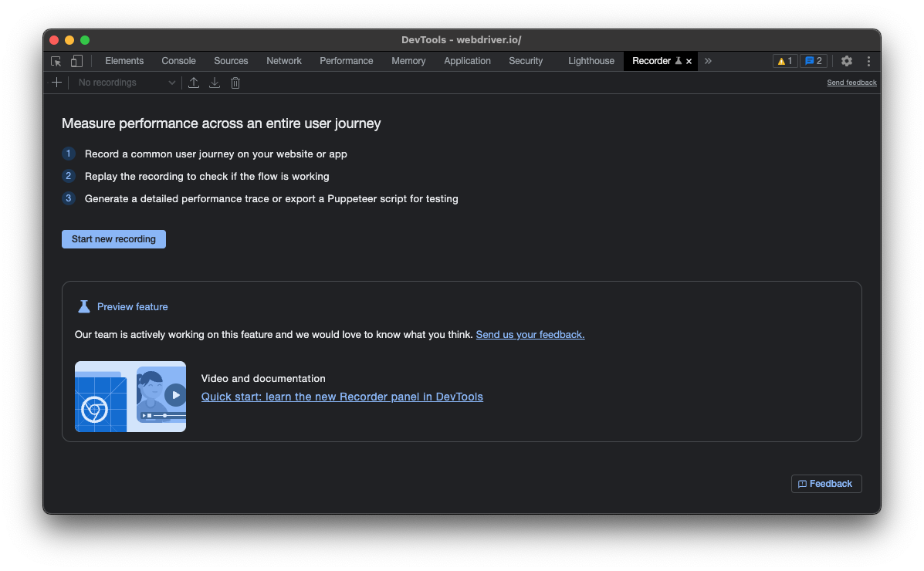924x571 pixels.
Task: Switch to the Application tab
Action: tap(467, 61)
